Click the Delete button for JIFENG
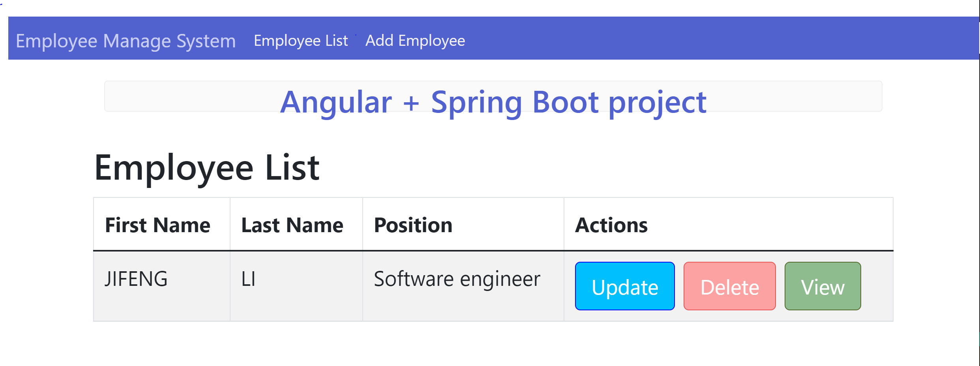The width and height of the screenshot is (980, 366). click(x=729, y=287)
